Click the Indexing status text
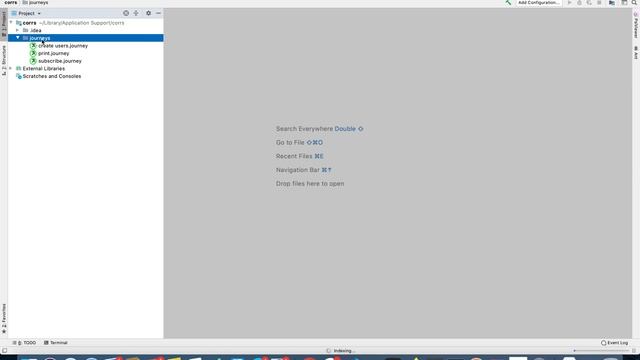Viewport: 640px width, 360px height. click(344, 351)
